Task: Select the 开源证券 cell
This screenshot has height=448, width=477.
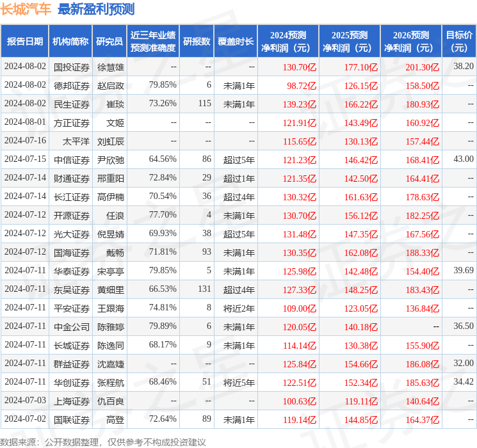Action: point(72,216)
